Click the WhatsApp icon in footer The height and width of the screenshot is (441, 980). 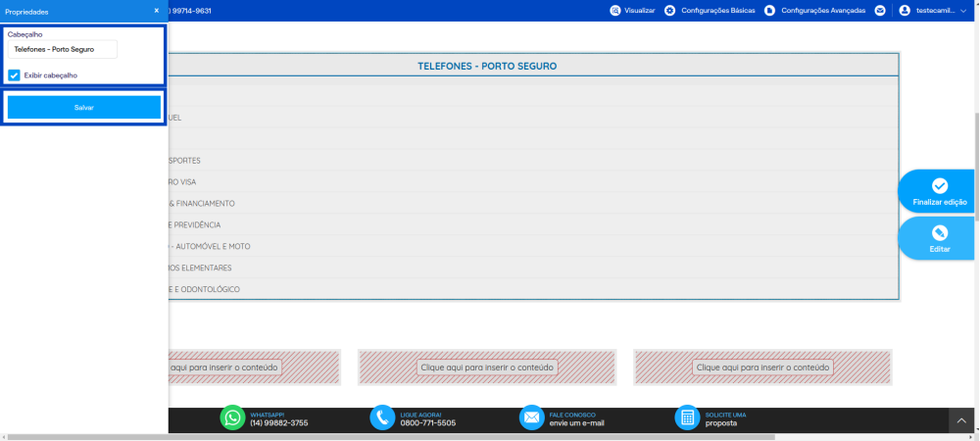coord(232,417)
